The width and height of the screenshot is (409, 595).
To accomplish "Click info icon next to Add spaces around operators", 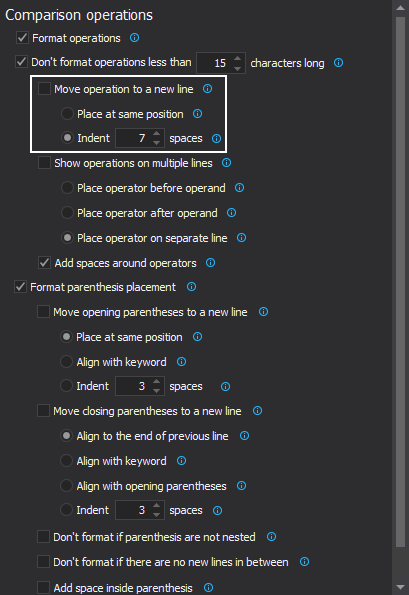I will (211, 263).
